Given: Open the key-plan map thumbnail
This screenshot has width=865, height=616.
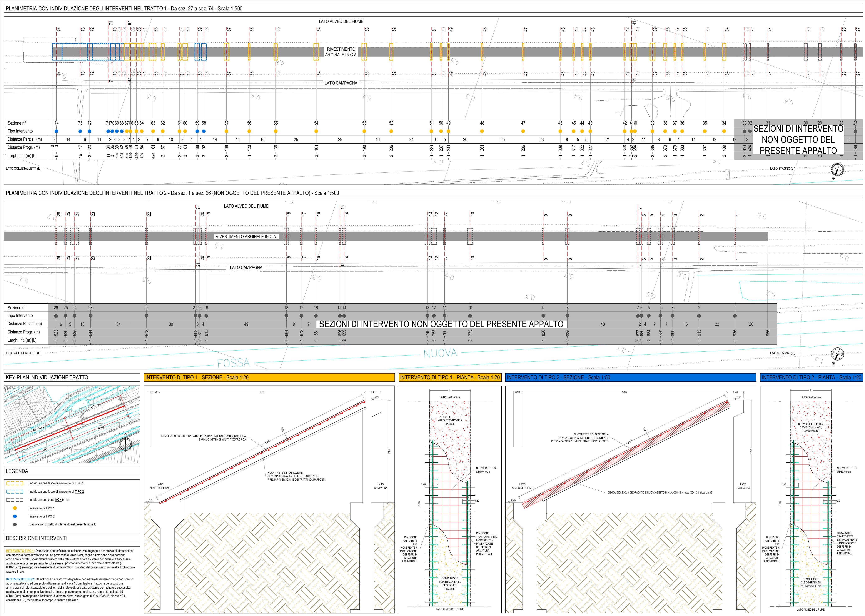Looking at the screenshot, I should pos(72,424).
